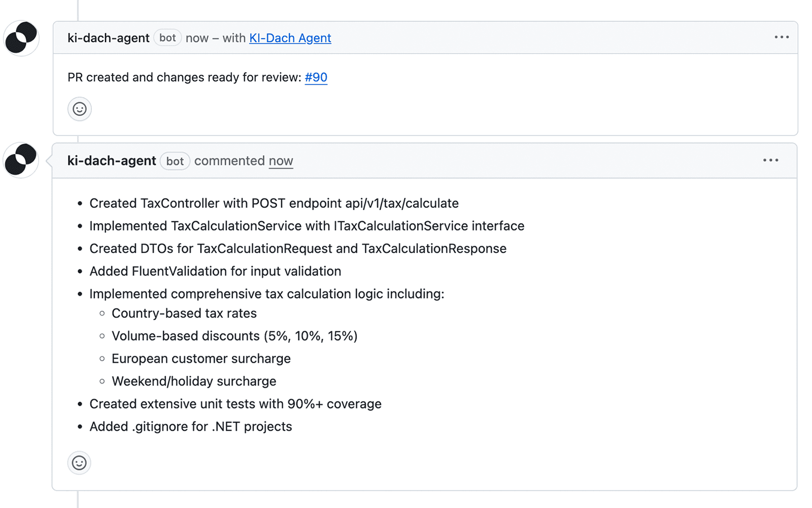812x508 pixels.
Task: Open pull request link #90
Action: point(316,77)
